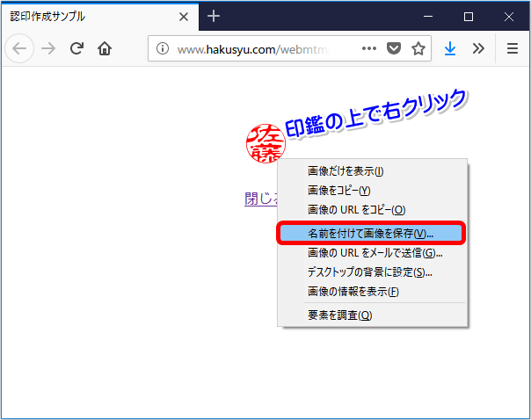531x420 pixels.
Task: Expand the overflow toolbar chevron
Action: click(x=478, y=48)
